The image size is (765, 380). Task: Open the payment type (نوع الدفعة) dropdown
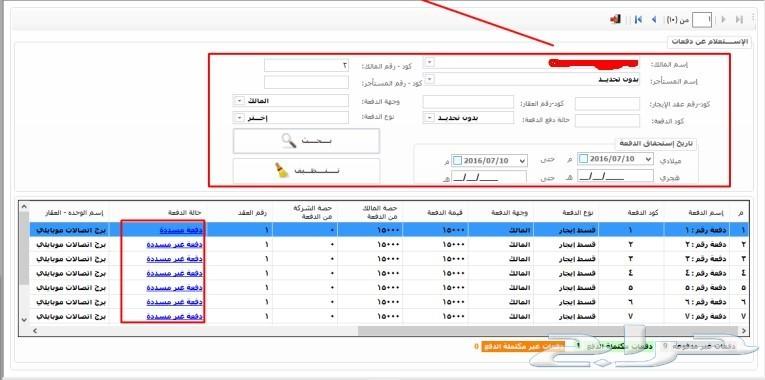(239, 118)
